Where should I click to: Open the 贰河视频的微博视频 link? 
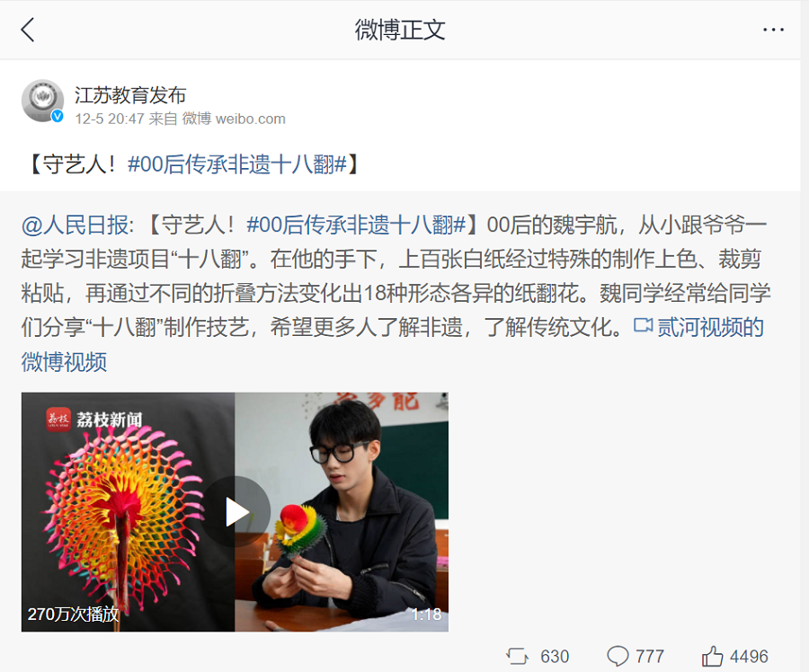(392, 344)
